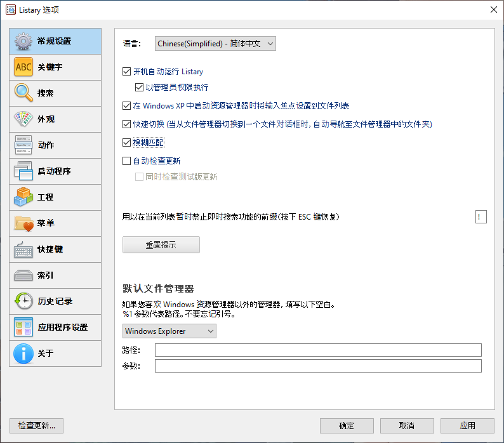
Task: Click the magnifier icon for 搜索 settings
Action: (23, 93)
